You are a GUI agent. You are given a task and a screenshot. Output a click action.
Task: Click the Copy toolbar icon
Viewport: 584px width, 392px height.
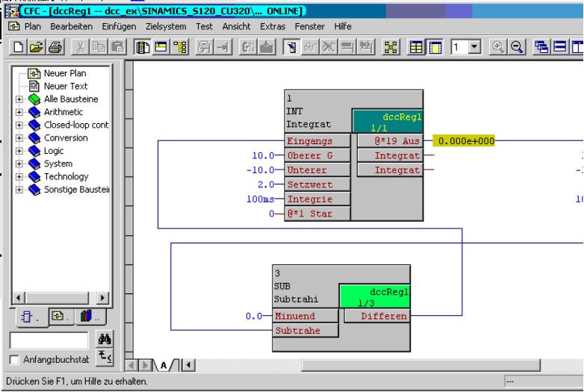tap(99, 47)
